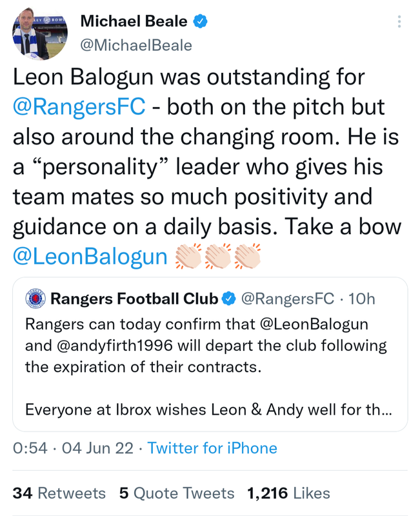
Task: Open the three-dot more options menu
Action: coord(399,22)
